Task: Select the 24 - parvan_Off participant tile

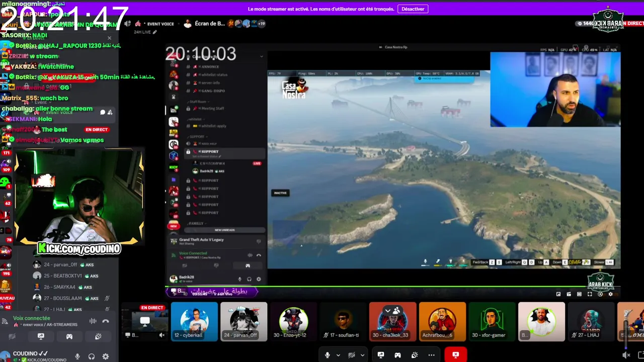Action: click(x=244, y=321)
